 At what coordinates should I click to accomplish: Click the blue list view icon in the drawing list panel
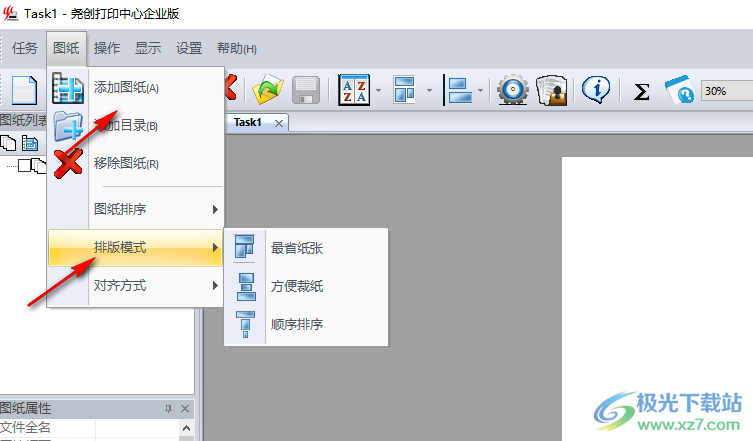(29, 143)
